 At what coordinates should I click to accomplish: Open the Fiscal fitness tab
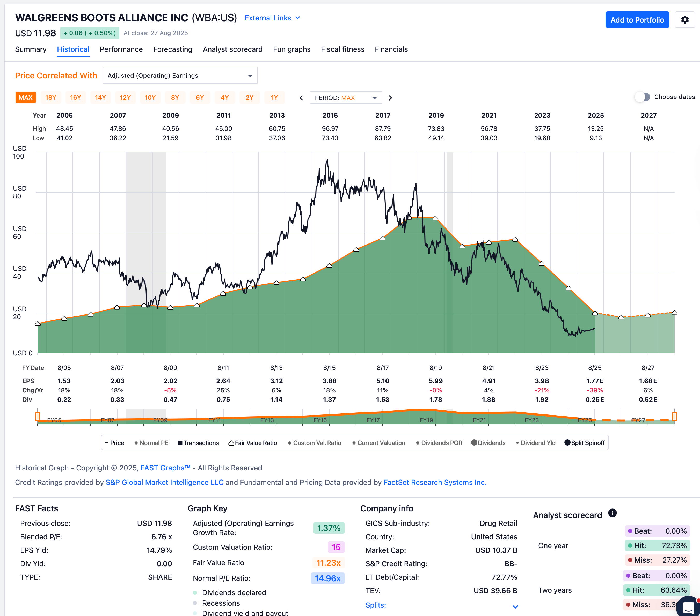pyautogui.click(x=342, y=49)
